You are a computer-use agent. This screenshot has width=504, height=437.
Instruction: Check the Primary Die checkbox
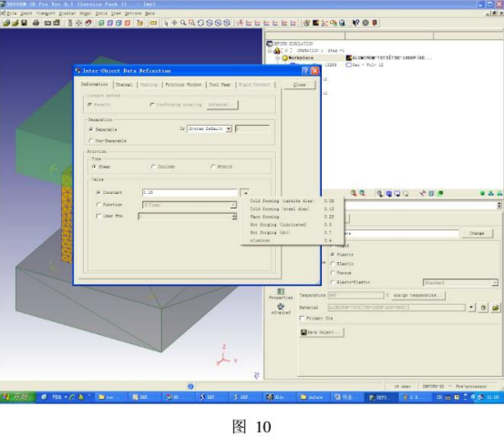tap(302, 318)
